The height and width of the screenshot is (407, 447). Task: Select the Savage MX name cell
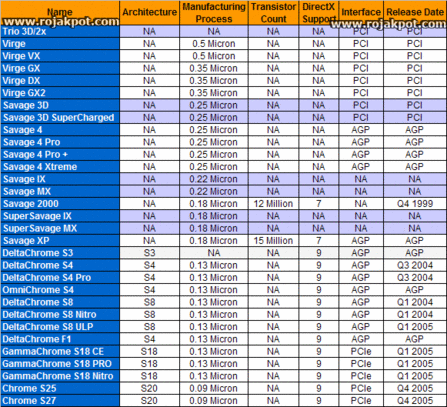coord(60,192)
